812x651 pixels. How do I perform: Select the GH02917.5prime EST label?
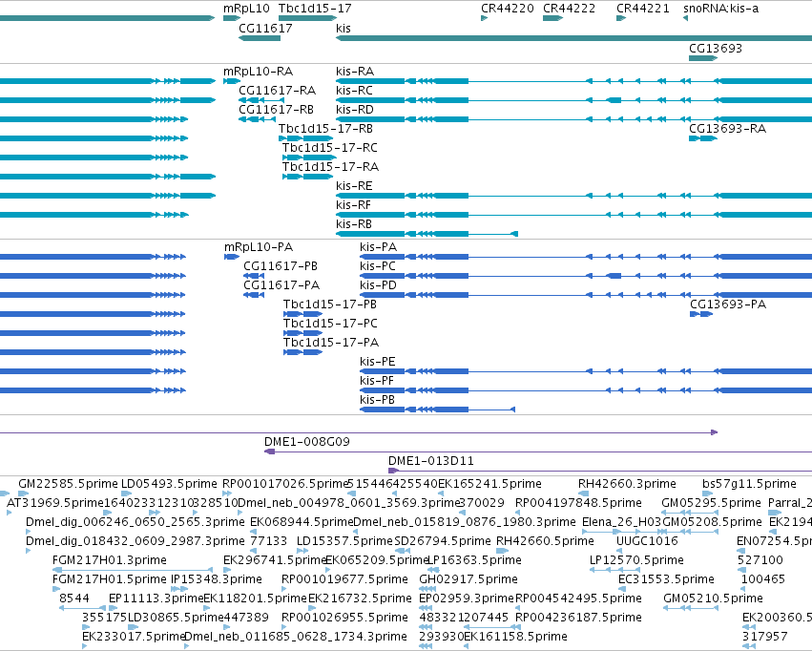468,579
